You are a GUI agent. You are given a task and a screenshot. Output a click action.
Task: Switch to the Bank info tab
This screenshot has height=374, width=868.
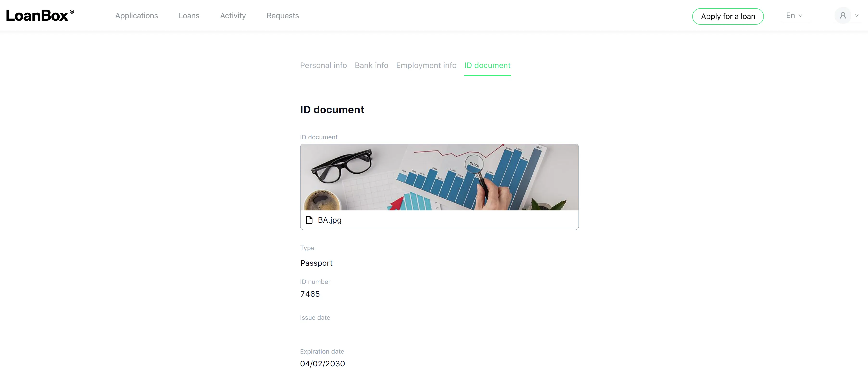pos(371,65)
